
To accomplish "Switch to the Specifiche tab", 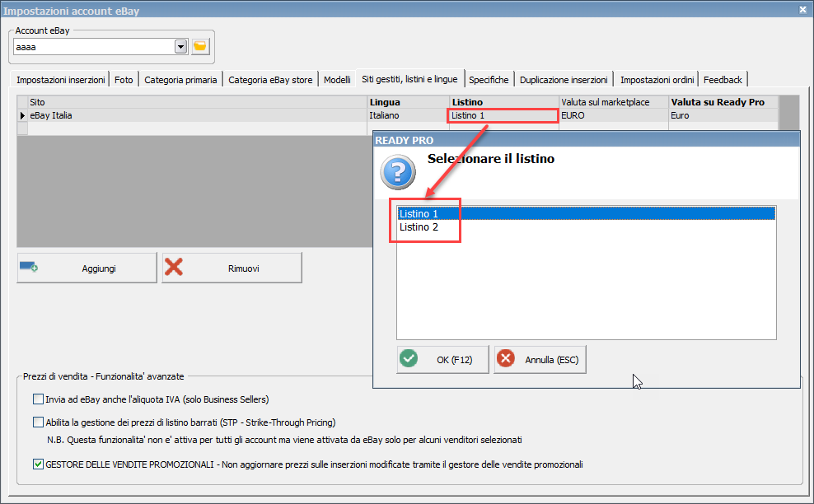I will point(489,79).
